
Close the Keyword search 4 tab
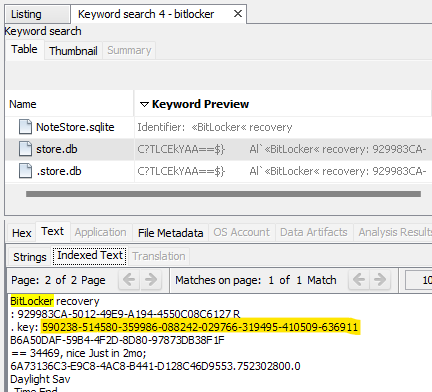pos(238,14)
